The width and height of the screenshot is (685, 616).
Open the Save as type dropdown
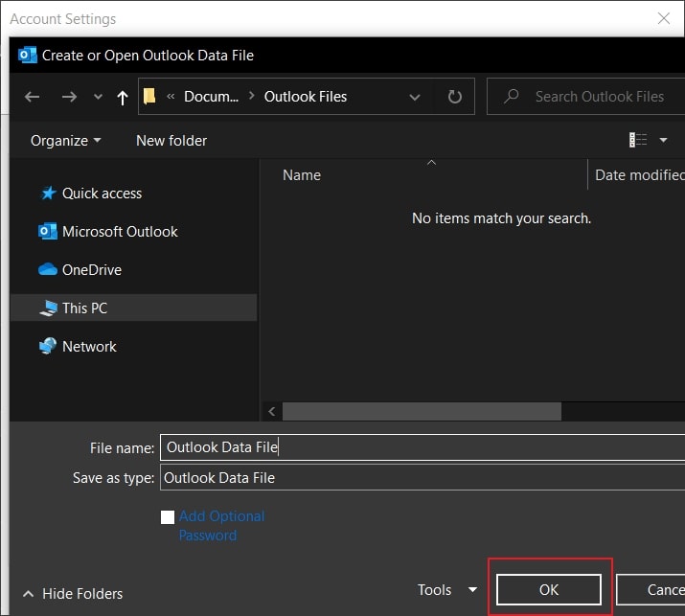point(422,477)
